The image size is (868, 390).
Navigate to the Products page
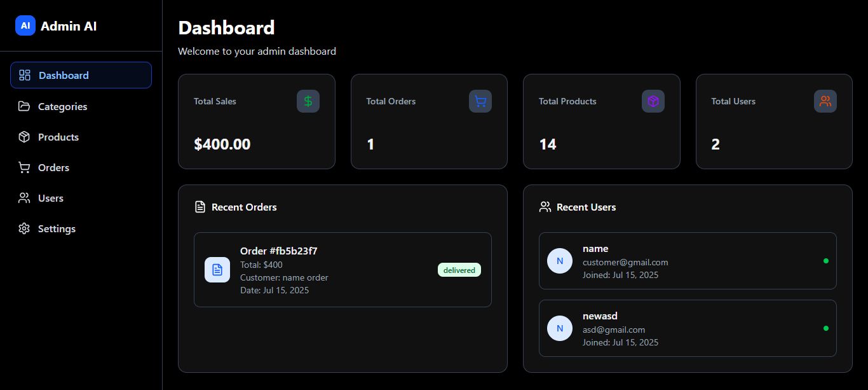pos(58,137)
